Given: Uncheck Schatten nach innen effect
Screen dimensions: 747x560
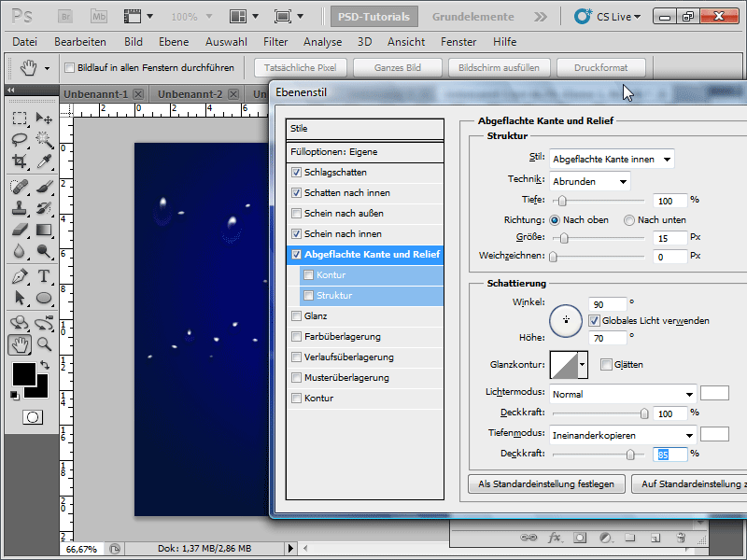Looking at the screenshot, I should (x=296, y=193).
